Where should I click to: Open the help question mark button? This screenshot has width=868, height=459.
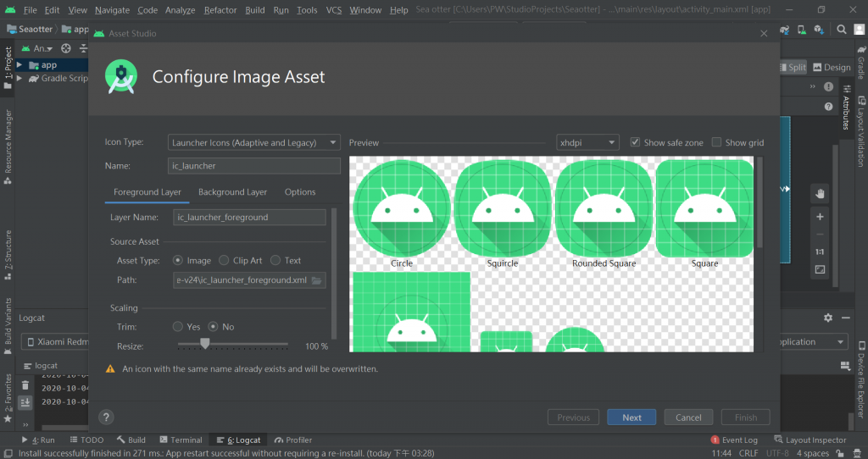[106, 418]
